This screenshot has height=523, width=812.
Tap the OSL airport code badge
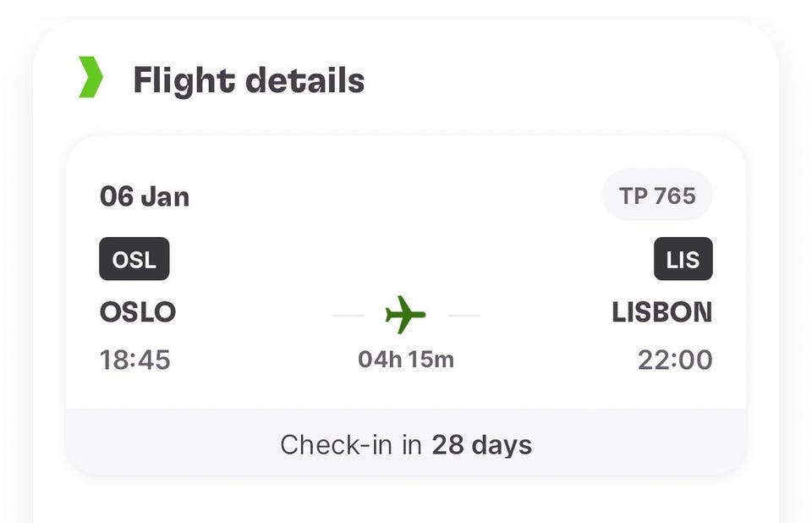134,259
